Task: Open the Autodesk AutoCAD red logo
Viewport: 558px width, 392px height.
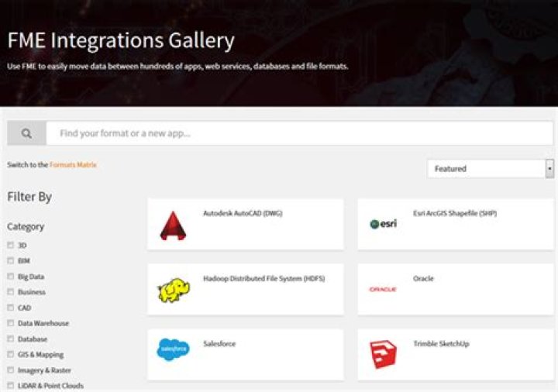Action: point(173,225)
